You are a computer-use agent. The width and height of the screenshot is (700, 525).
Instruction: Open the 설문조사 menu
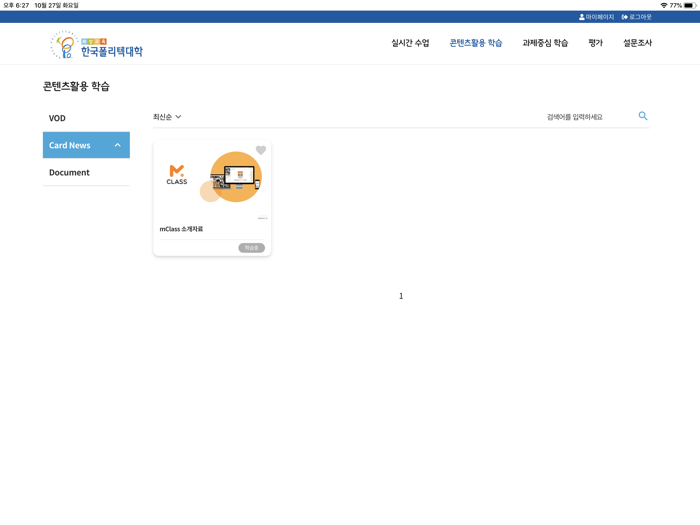(x=638, y=43)
